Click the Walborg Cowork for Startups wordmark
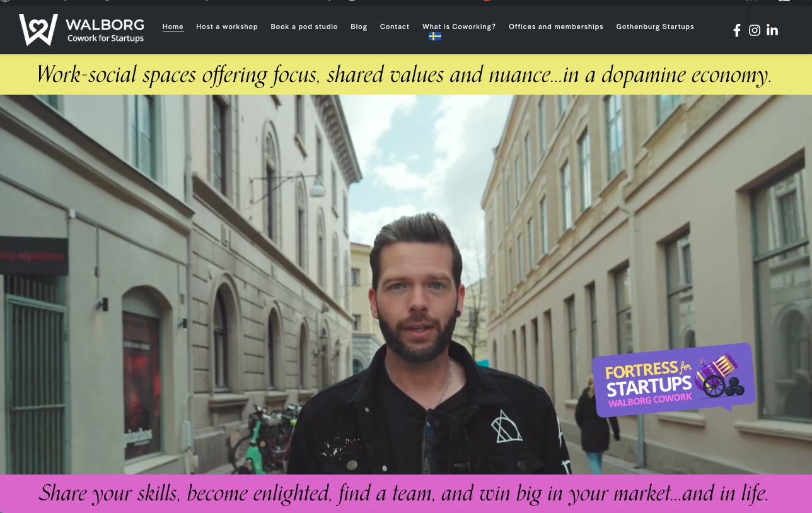812x513 pixels. (x=105, y=30)
